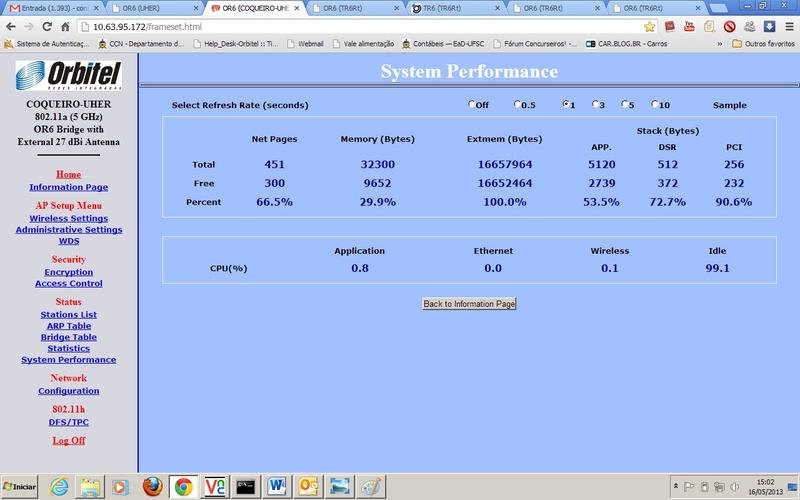Open the Webmail bookmark
Image resolution: width=800 pixels, height=500 pixels.
(x=305, y=44)
